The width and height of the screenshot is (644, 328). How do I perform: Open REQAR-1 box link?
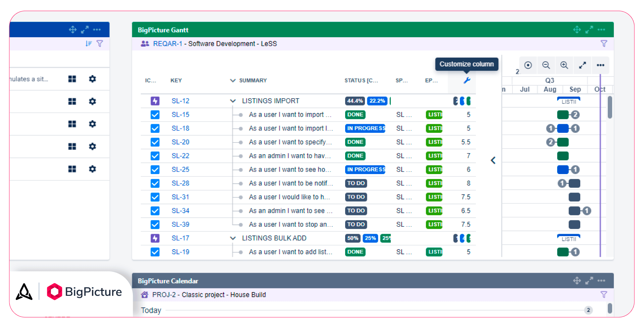[x=167, y=44]
